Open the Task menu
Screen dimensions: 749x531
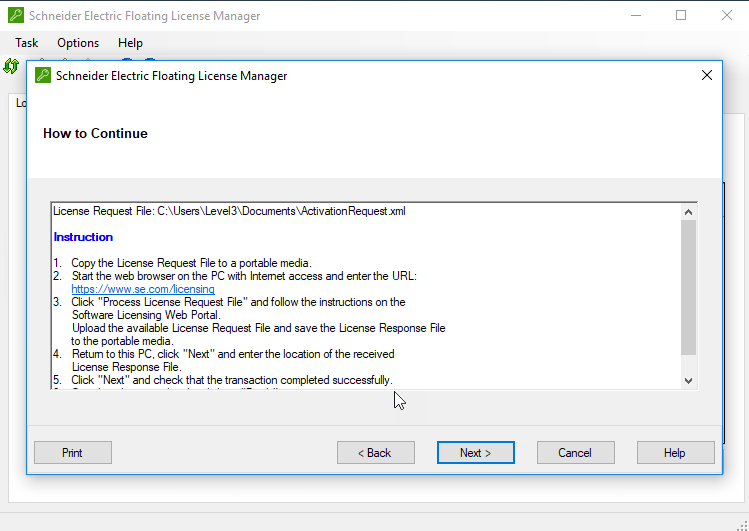(26, 43)
